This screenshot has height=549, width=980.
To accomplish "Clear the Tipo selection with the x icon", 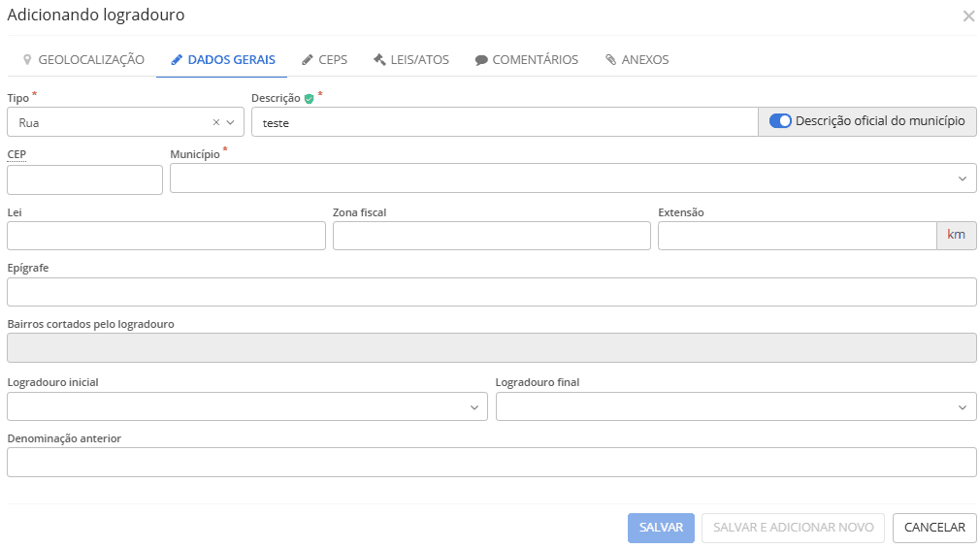I will coord(216,122).
